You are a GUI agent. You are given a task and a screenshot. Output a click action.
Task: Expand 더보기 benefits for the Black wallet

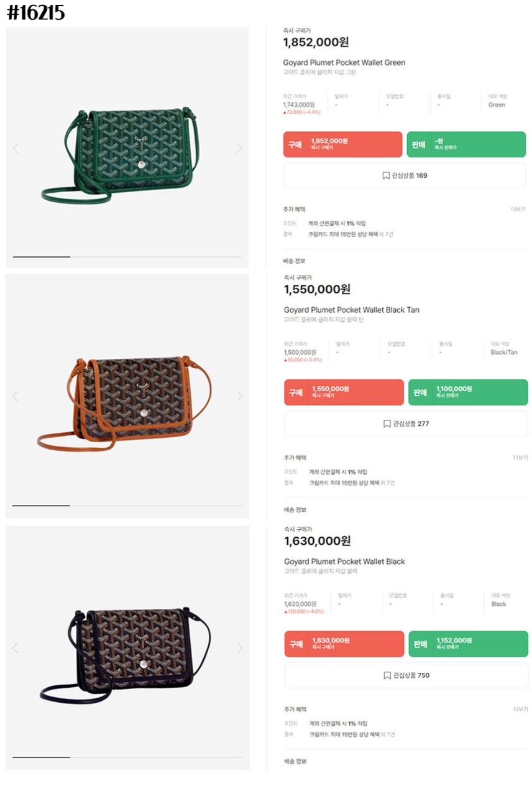click(x=520, y=709)
